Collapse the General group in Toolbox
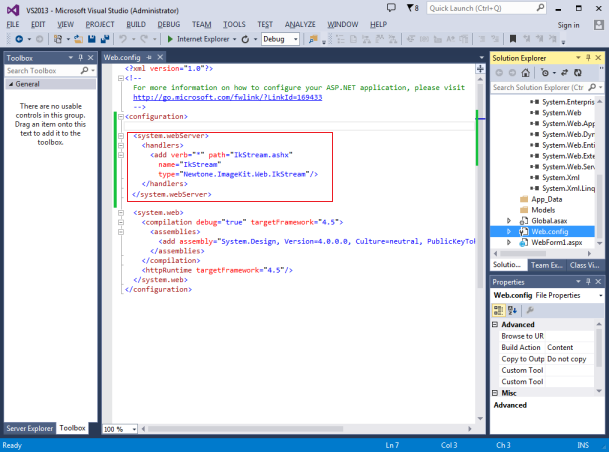The height and width of the screenshot is (452, 609). click(11, 84)
